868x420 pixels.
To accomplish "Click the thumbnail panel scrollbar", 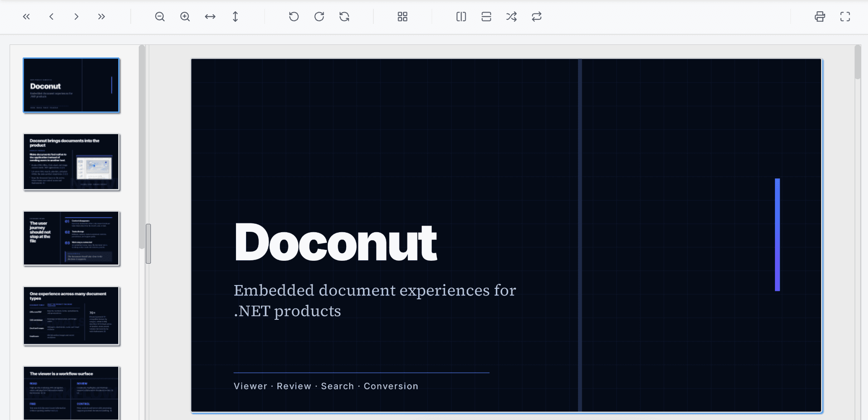I will [142, 147].
